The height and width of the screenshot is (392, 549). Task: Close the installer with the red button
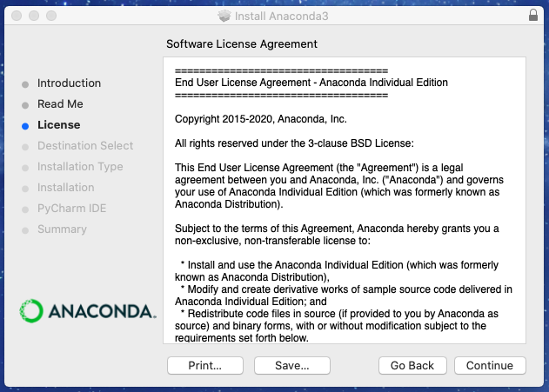click(17, 16)
